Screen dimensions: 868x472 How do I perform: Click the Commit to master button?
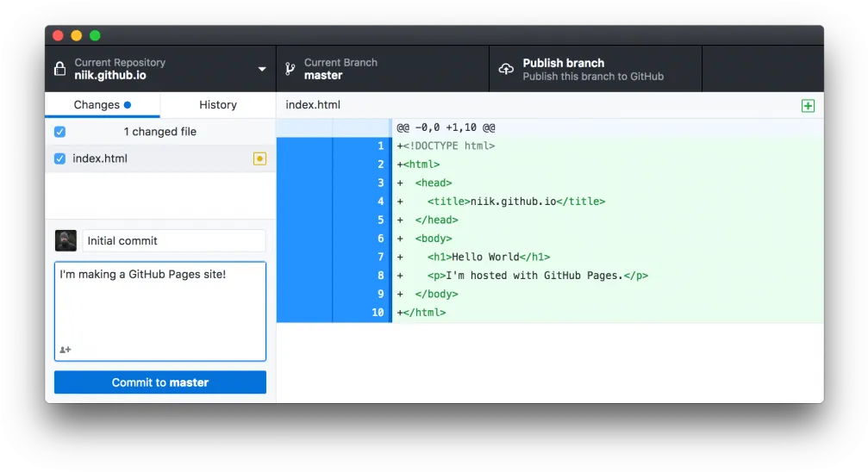coord(160,382)
